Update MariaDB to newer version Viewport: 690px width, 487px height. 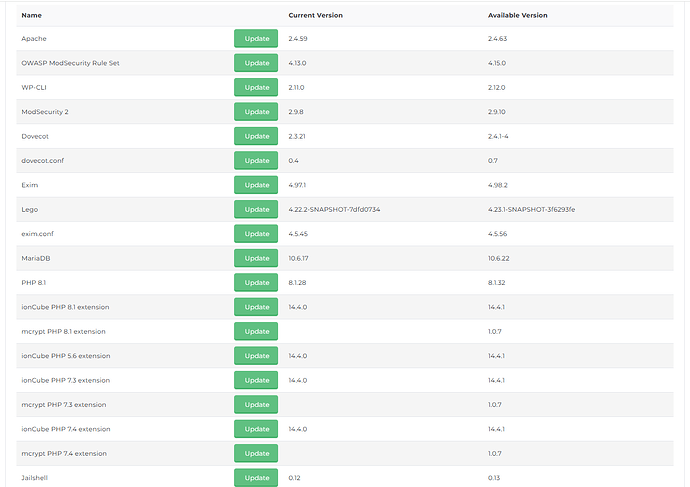coord(256,258)
